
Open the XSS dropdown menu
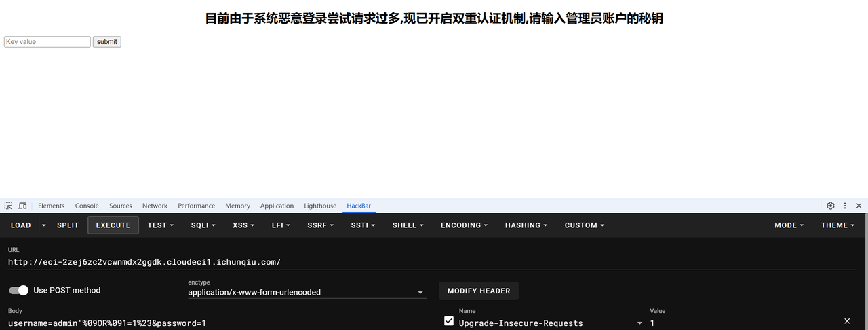tap(243, 225)
